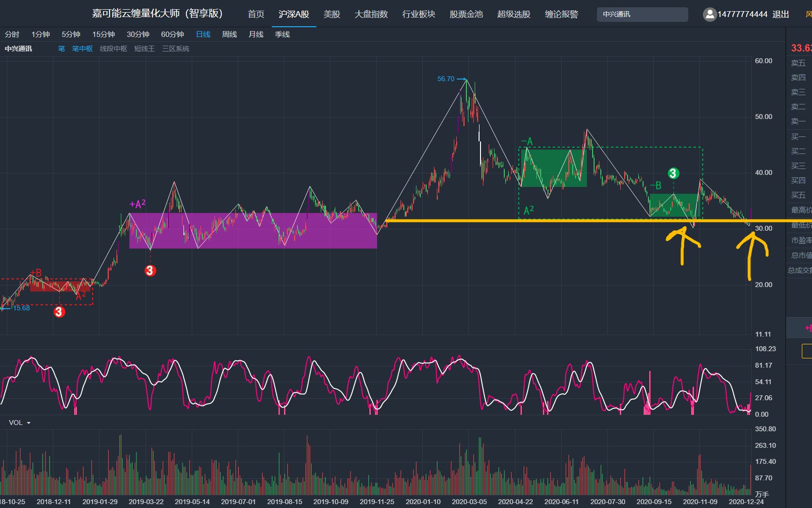Viewport: 812px width, 508px height.
Task: Click the 2019-01-29 date axis label
Action: tap(100, 502)
